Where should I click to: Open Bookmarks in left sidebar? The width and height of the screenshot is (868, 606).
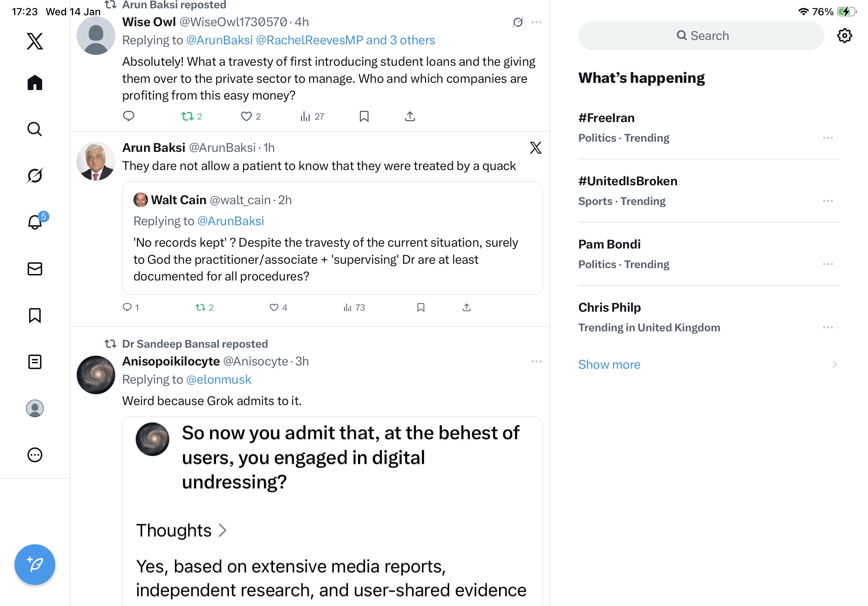pyautogui.click(x=35, y=315)
